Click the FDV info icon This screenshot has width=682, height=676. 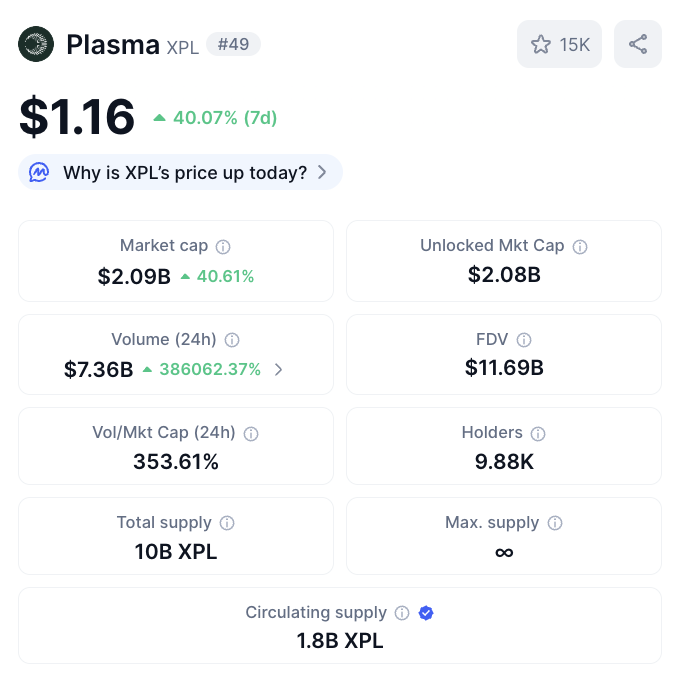[524, 340]
